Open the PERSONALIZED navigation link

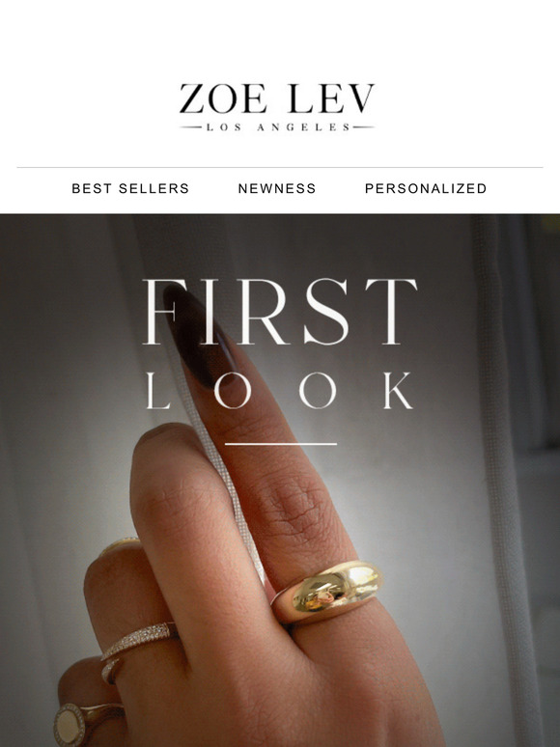point(426,188)
